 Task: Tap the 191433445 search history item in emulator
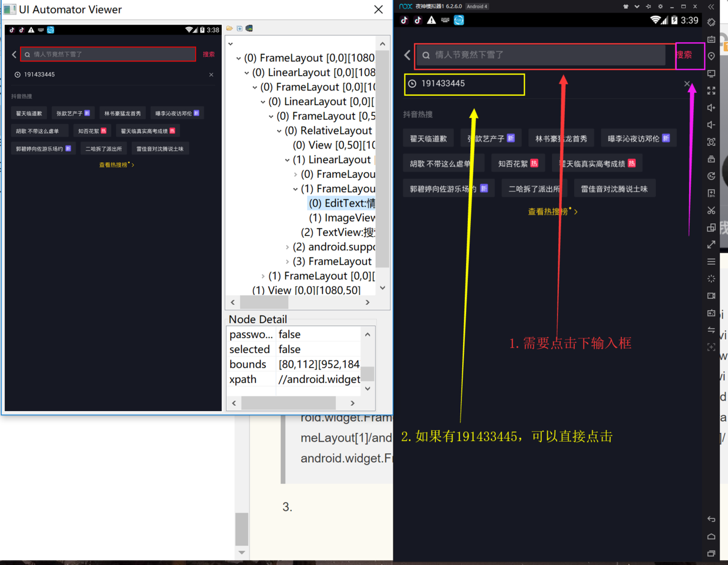(443, 83)
